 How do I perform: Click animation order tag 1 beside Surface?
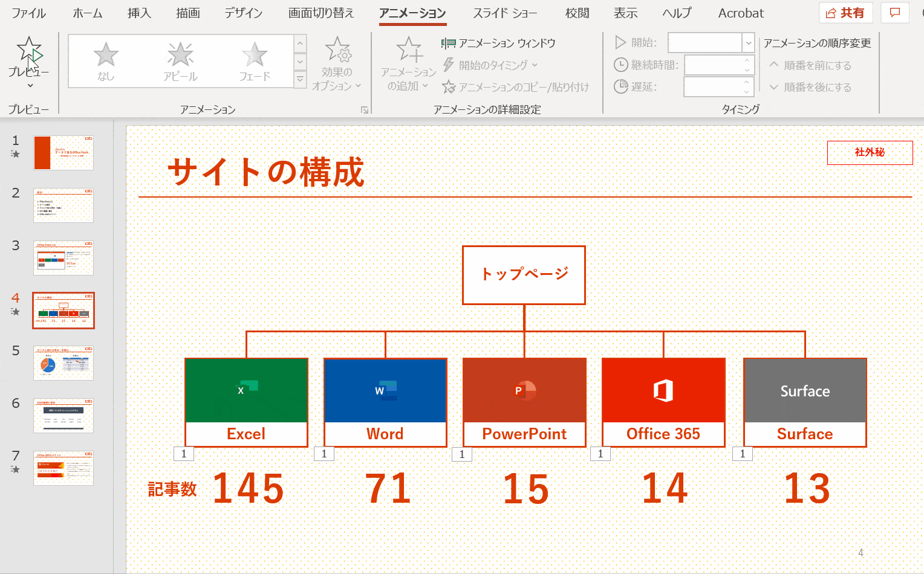(743, 454)
